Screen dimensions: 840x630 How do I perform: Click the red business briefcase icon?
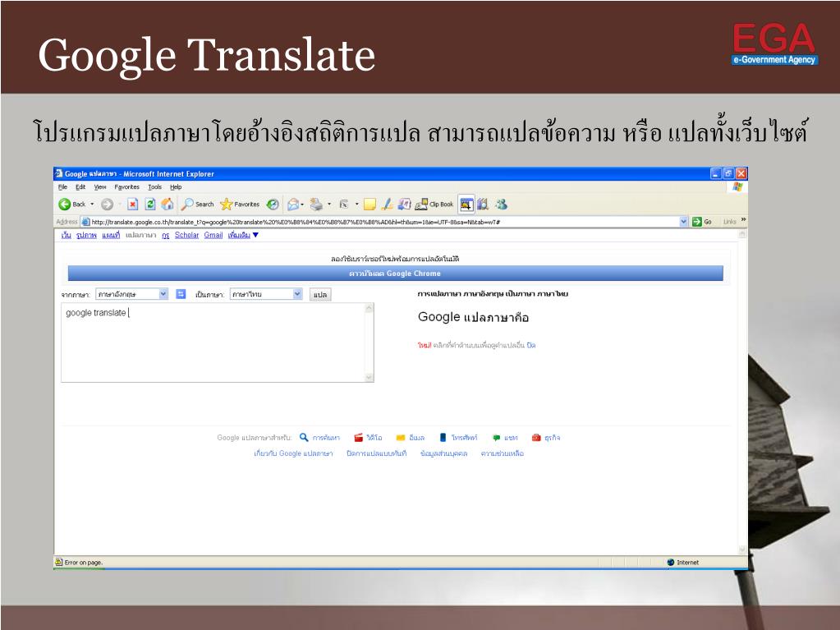(536, 438)
